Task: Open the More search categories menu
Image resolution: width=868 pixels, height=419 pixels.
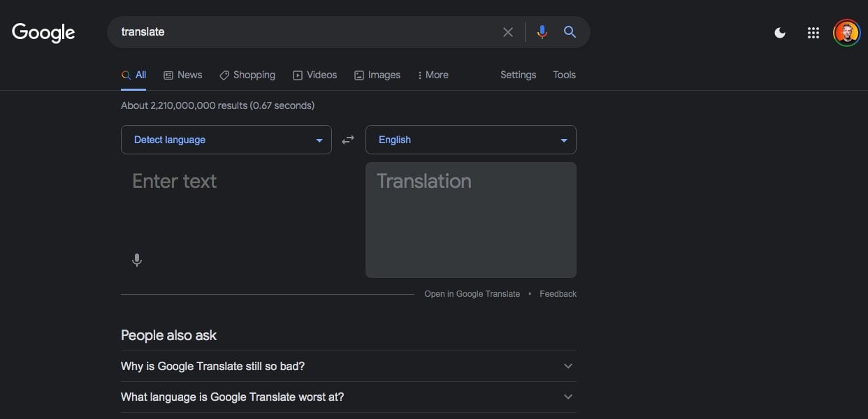Action: click(x=433, y=75)
